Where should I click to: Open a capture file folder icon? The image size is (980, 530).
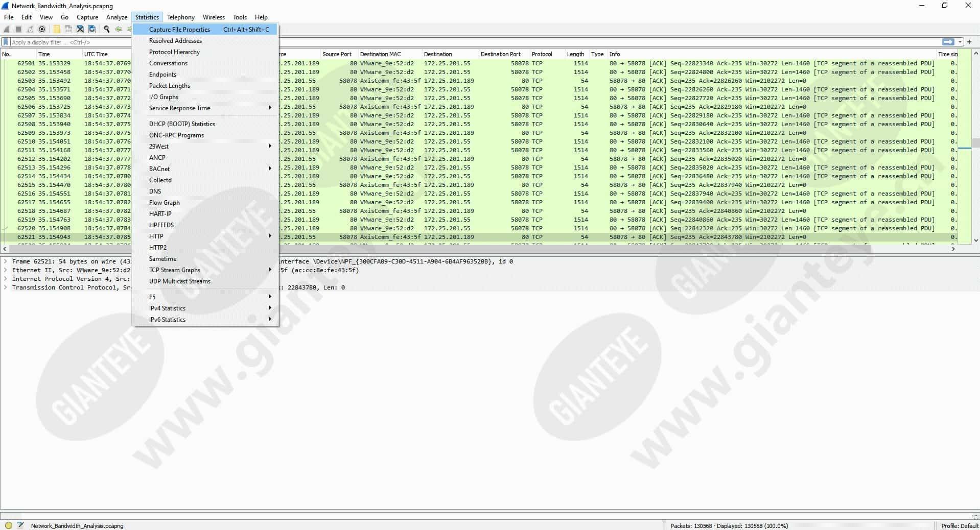(57, 29)
